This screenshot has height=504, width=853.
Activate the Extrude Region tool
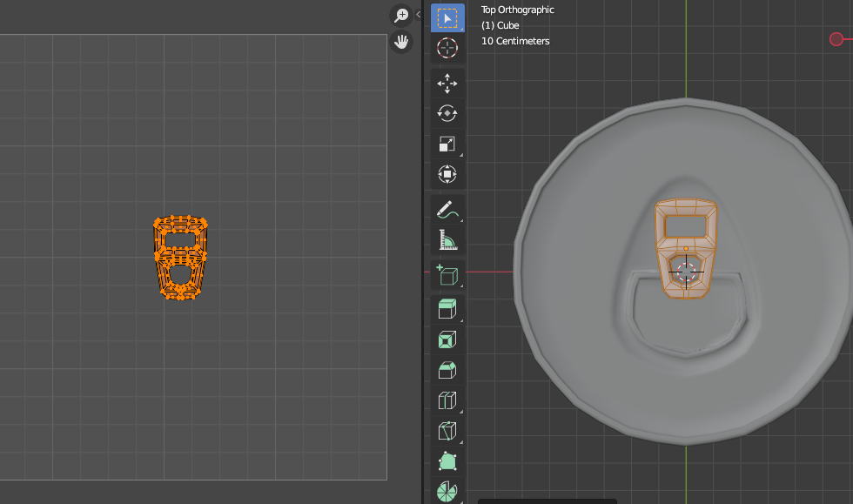click(x=447, y=309)
